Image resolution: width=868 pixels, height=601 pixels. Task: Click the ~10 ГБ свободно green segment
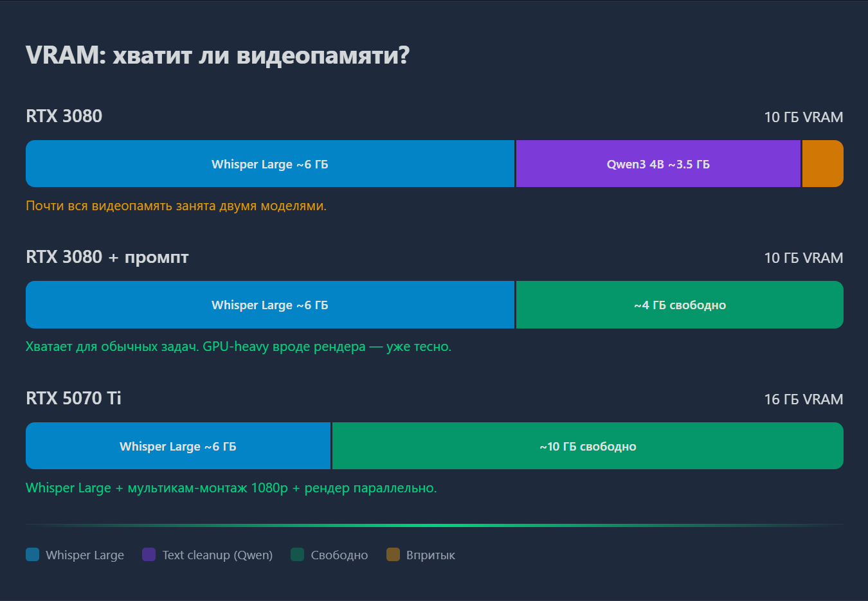tap(587, 445)
